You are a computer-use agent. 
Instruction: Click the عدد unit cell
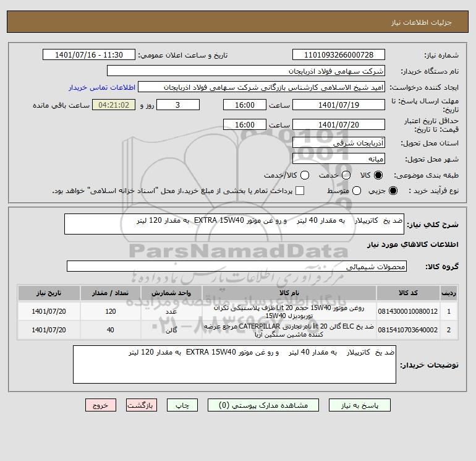click(171, 311)
